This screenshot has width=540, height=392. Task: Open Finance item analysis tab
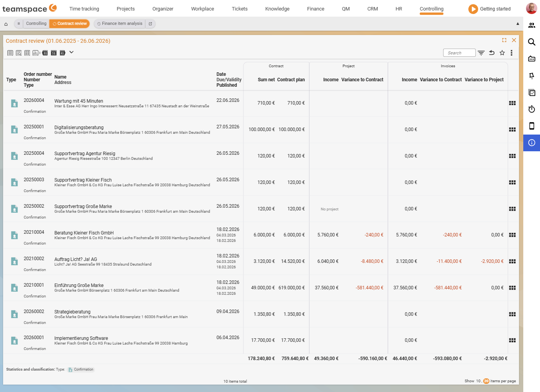tap(120, 24)
